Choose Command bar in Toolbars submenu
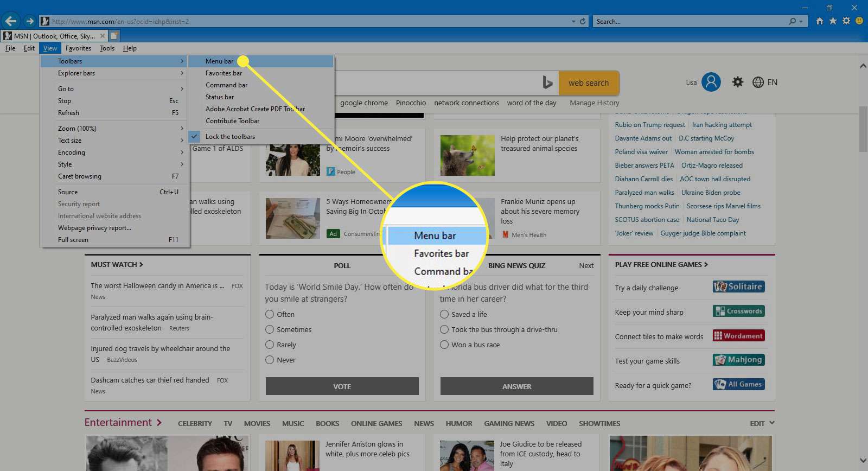Screen dimensions: 868x471 (261, 85)
